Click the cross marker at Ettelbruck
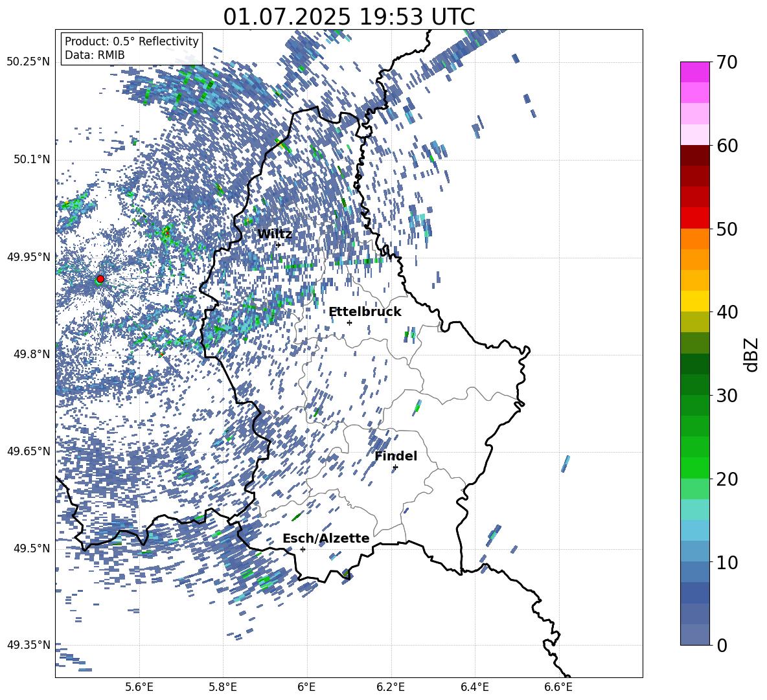This screenshot has height=700, width=767. 349,322
